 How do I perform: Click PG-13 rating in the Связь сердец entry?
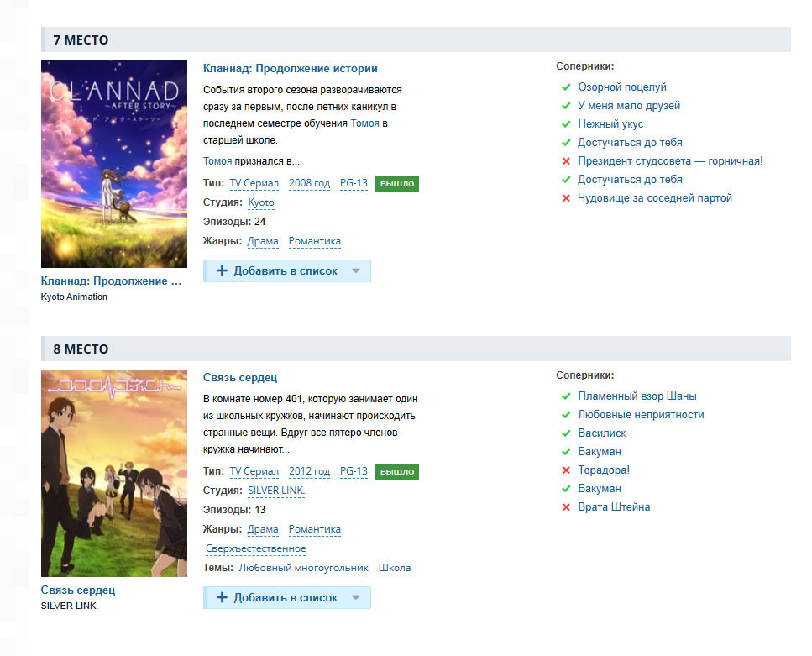354,471
